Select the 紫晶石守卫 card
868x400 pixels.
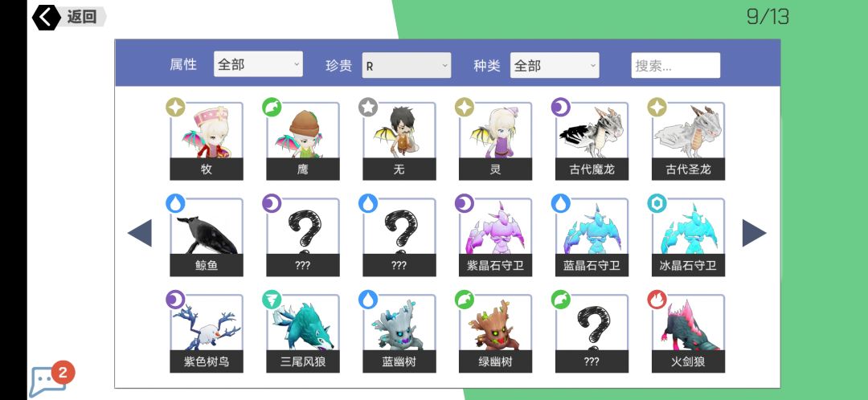(495, 237)
